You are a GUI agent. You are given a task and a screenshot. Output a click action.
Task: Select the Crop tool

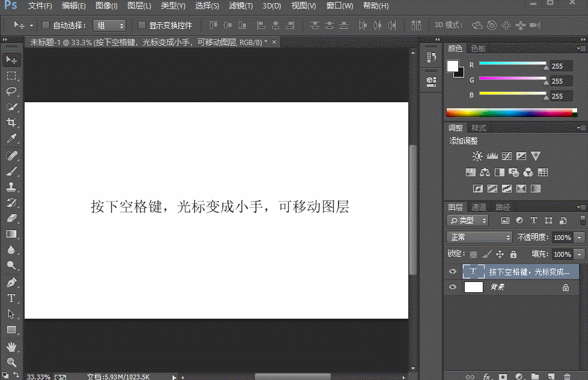(12, 122)
